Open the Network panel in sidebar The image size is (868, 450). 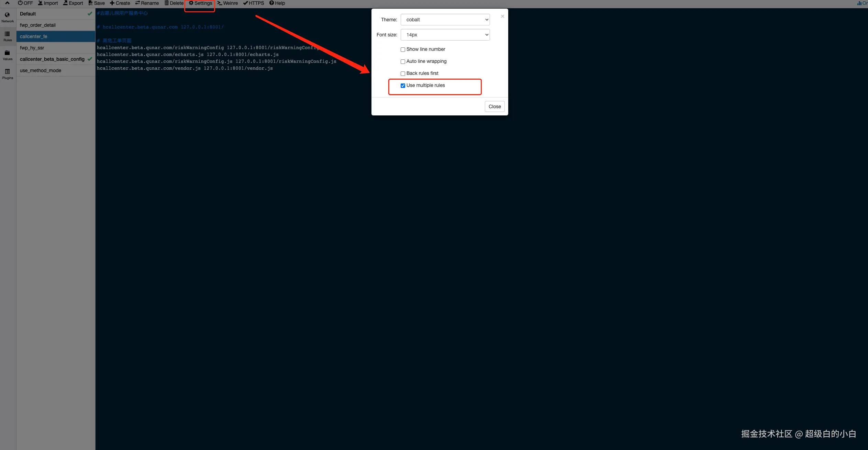coord(8,17)
